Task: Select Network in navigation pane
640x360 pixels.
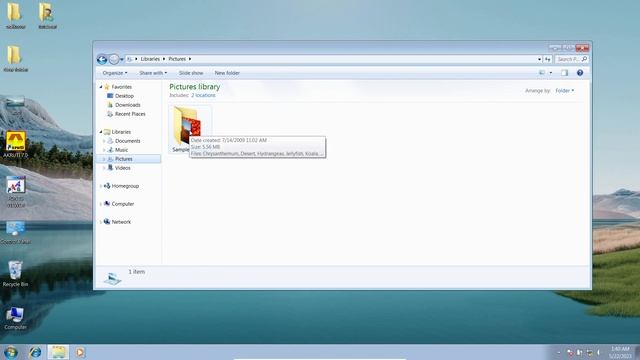Action: tap(121, 222)
